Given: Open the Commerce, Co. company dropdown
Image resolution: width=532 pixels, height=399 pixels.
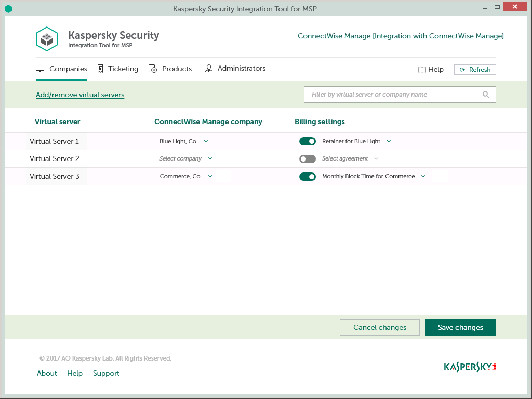Looking at the screenshot, I should tap(210, 176).
